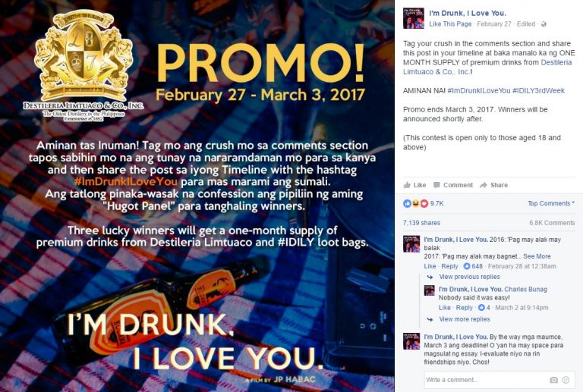583x392 pixels.
Task: Open the reaction icons next to 9.7K
Action: coord(416,203)
